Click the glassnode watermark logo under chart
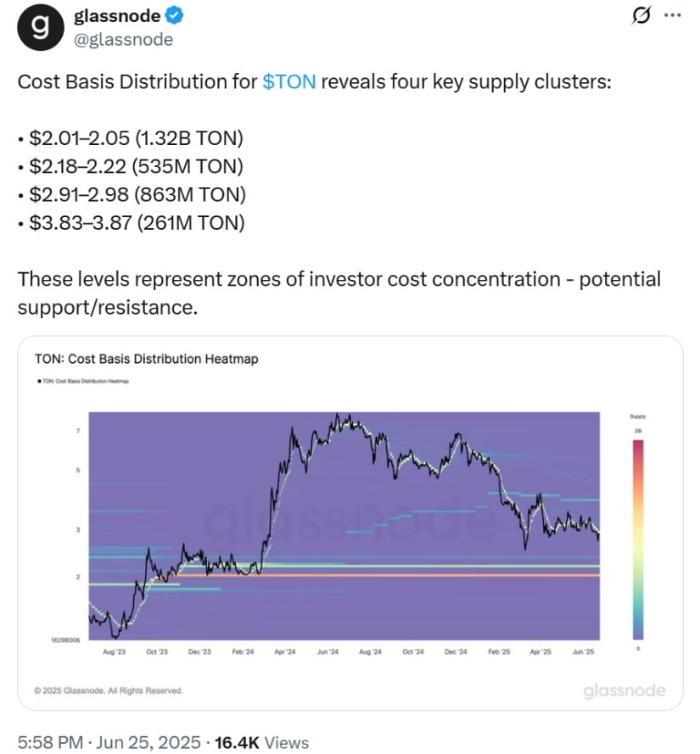 [x=624, y=691]
